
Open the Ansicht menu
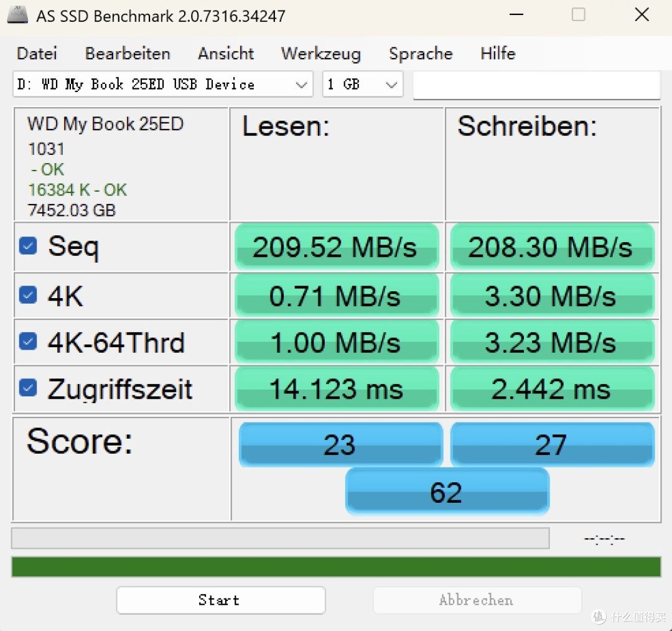226,54
